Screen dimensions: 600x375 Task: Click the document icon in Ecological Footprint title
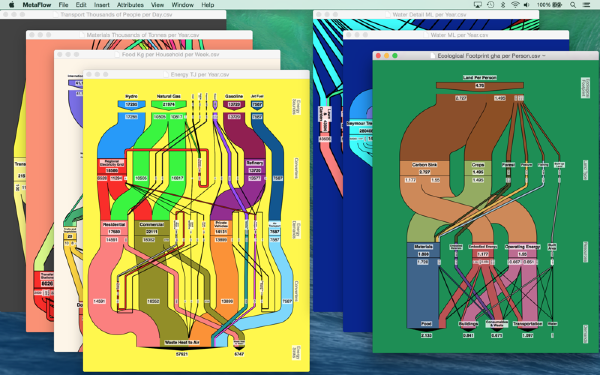[x=432, y=56]
